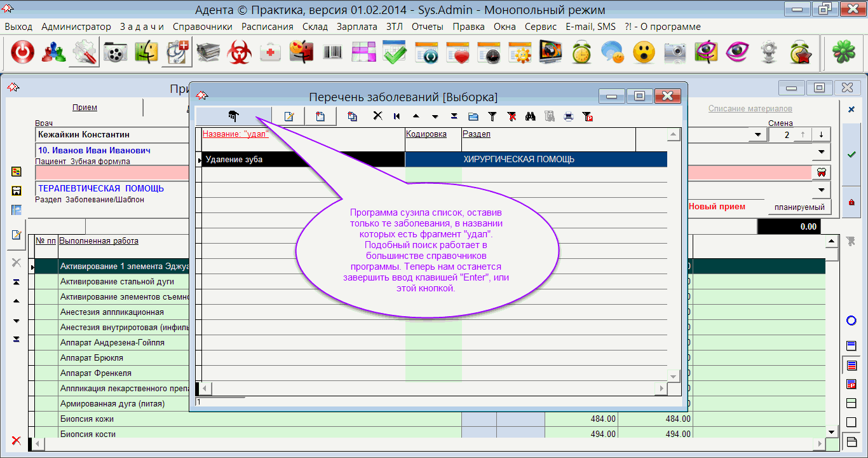Toggle the 'планируемый' button
The image size is (868, 458).
[799, 207]
